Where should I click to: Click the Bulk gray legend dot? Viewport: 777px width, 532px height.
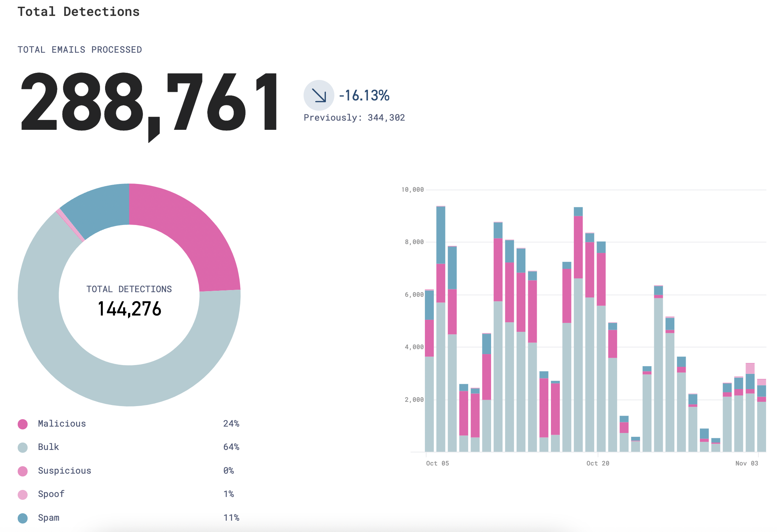click(x=23, y=447)
